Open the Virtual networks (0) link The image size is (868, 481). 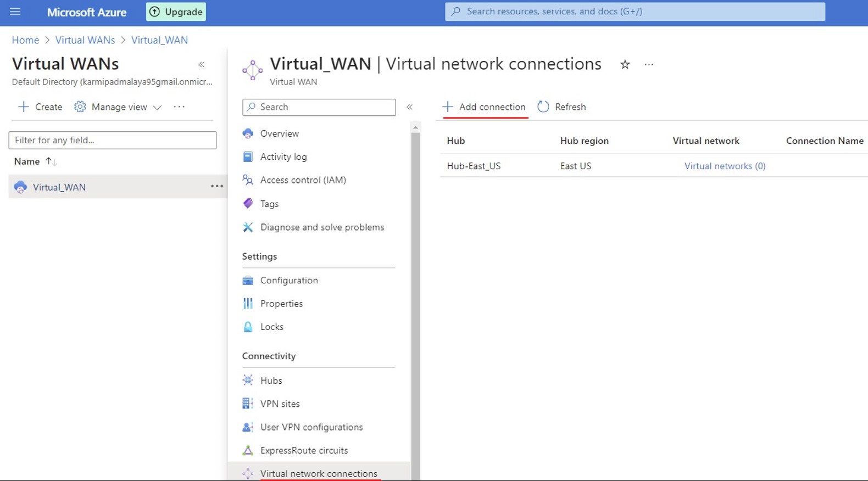(725, 166)
